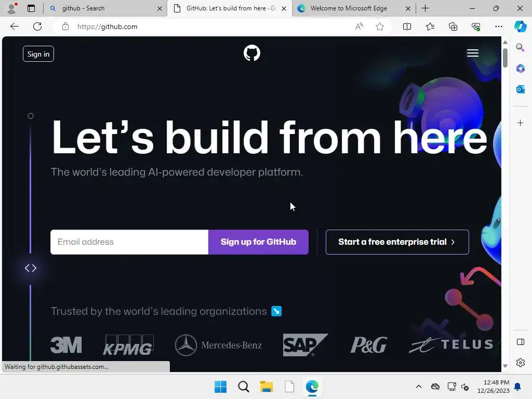Open Browser essentials heart icon
The width and height of the screenshot is (532, 399).
tap(476, 26)
